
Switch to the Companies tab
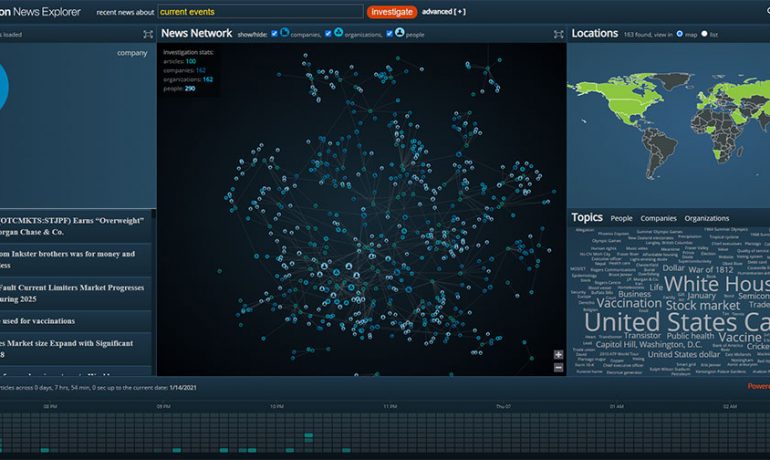tap(658, 218)
